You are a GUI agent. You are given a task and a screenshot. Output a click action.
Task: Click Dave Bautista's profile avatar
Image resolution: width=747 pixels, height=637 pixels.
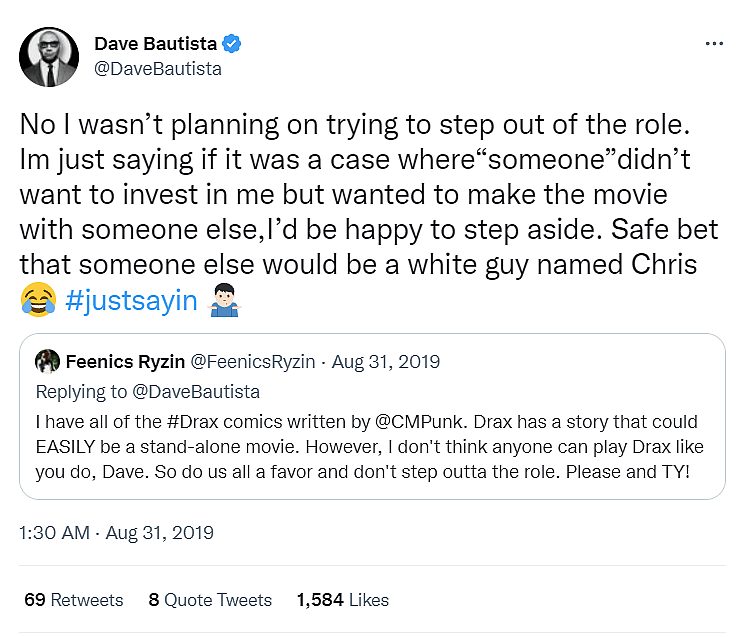point(49,56)
